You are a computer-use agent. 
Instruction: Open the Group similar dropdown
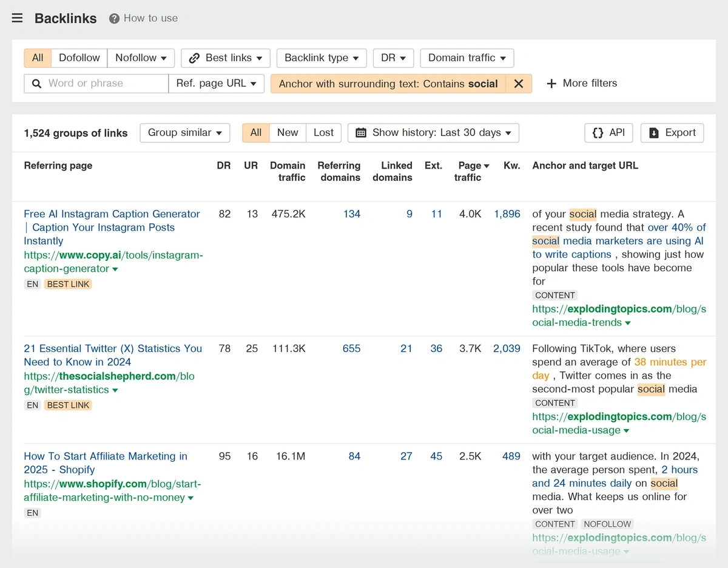(x=185, y=133)
